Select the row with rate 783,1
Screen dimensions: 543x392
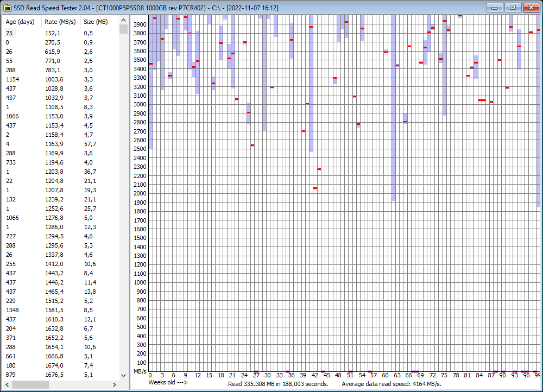pyautogui.click(x=61, y=70)
